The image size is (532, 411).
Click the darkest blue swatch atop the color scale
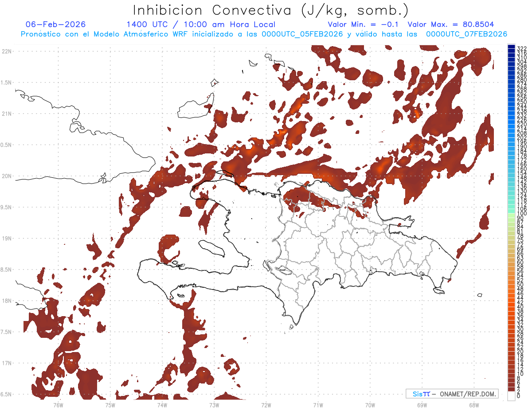click(x=511, y=47)
